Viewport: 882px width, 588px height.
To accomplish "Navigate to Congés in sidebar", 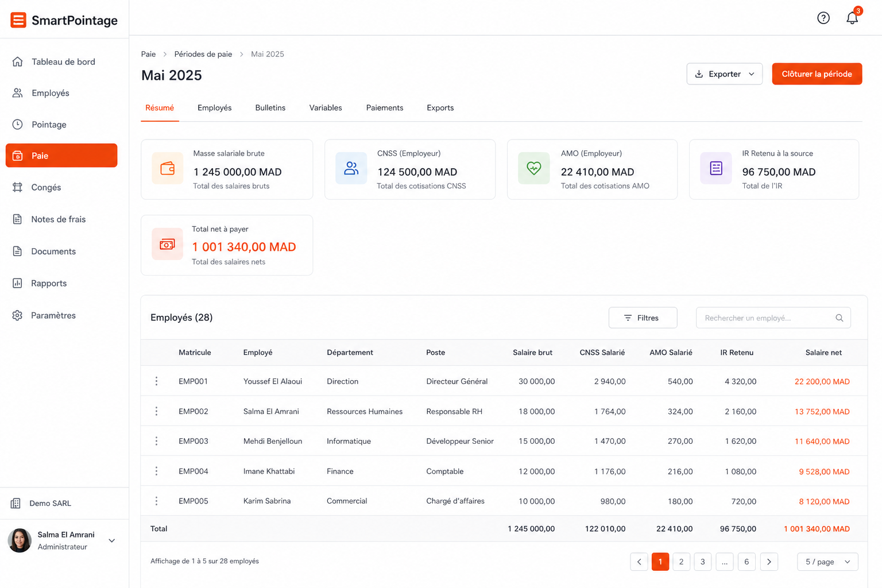I will tap(61, 187).
